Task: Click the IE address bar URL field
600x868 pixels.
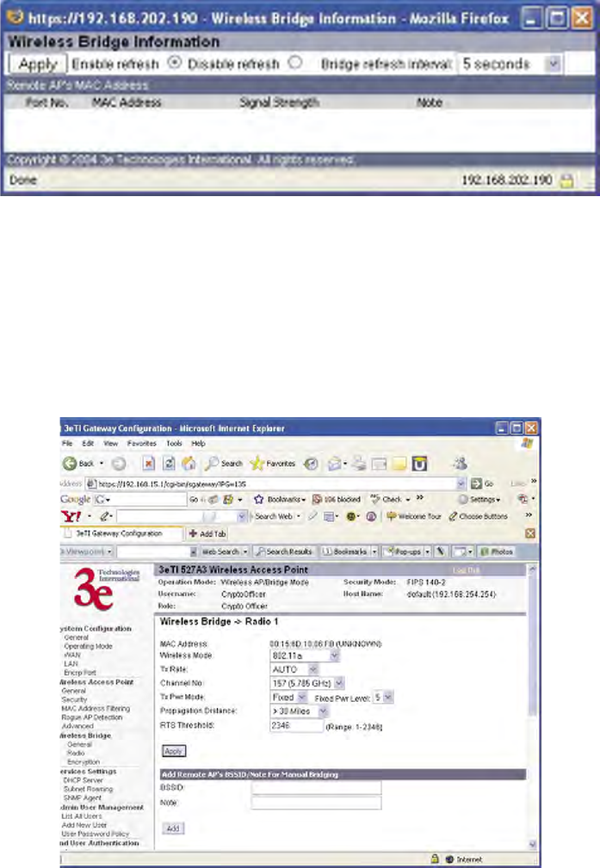Action: click(x=275, y=483)
